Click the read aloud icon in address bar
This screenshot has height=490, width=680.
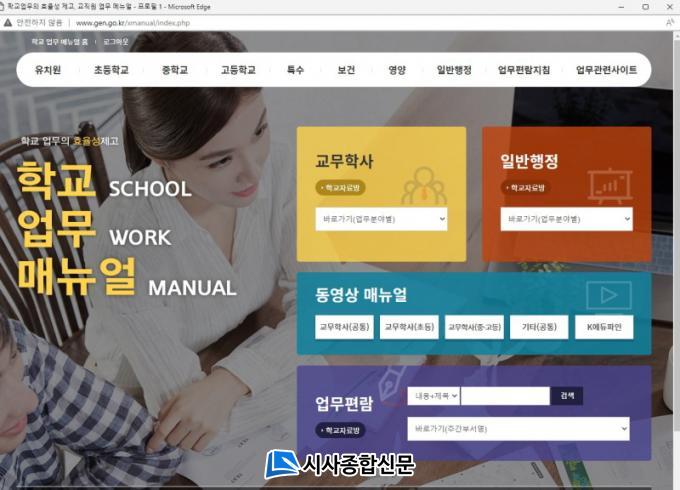pos(669,21)
